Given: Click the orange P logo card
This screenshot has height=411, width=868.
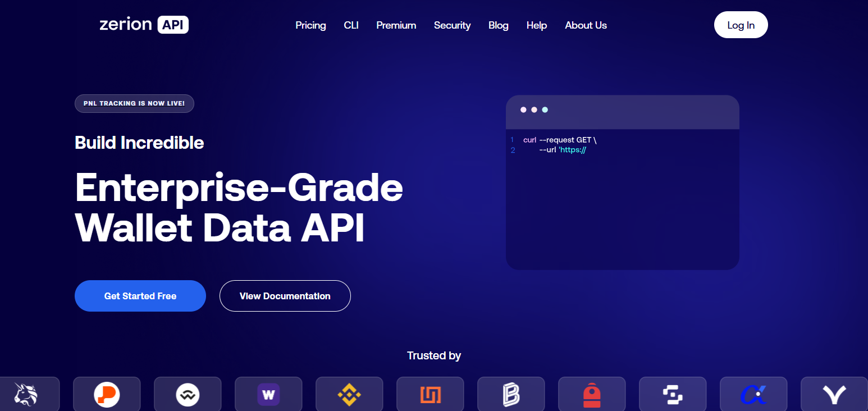Looking at the screenshot, I should [x=107, y=394].
